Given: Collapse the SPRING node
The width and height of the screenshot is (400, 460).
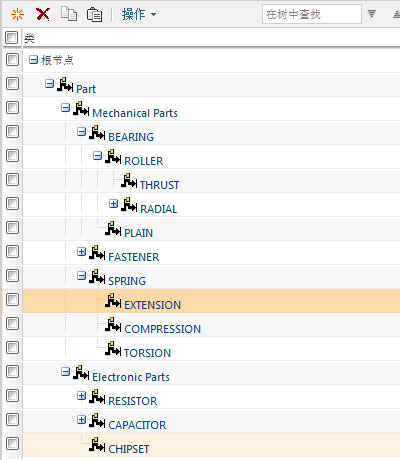Looking at the screenshot, I should (x=81, y=276).
